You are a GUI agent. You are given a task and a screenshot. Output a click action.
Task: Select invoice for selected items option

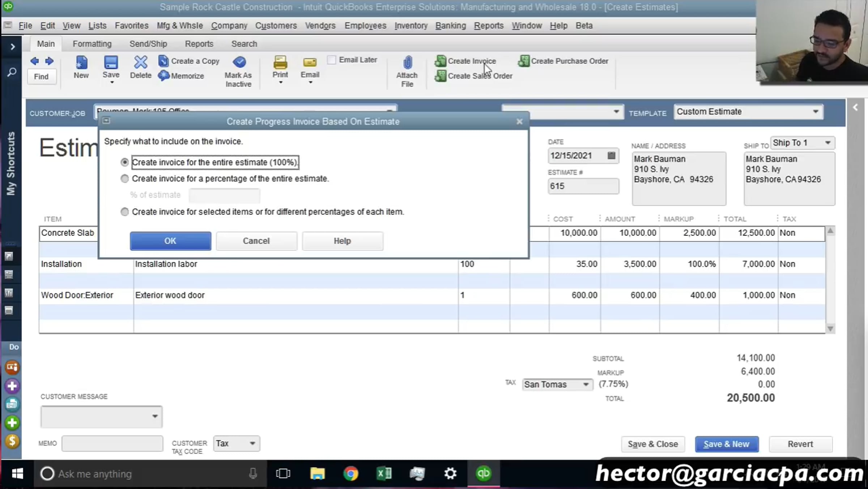coord(124,212)
